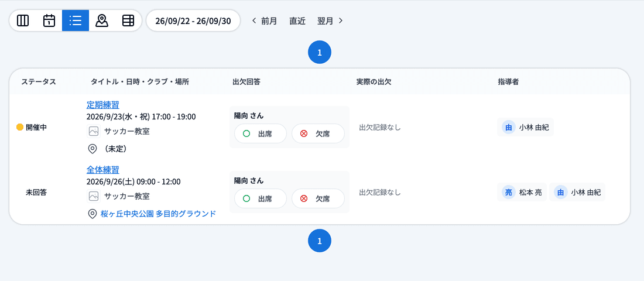
Task: Click the 由 avatar in 全体練習 row
Action: (561, 192)
